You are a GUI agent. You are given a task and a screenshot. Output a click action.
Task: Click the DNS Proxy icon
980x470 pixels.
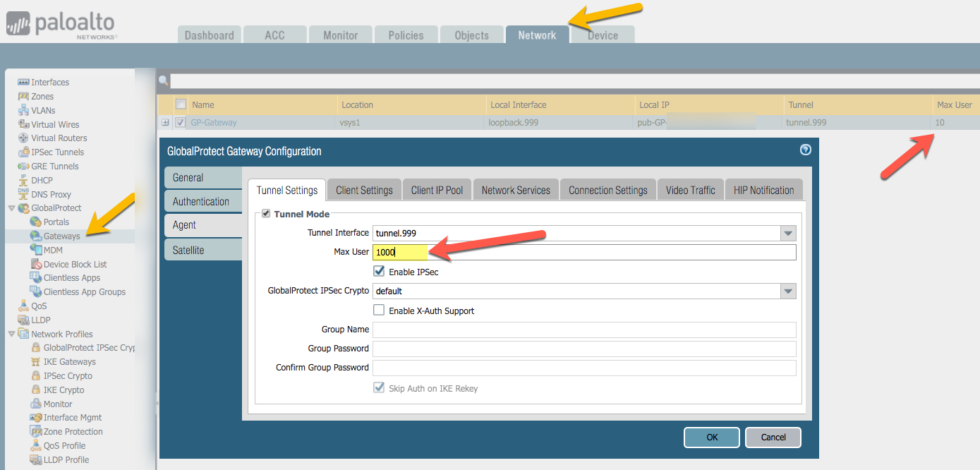23,194
